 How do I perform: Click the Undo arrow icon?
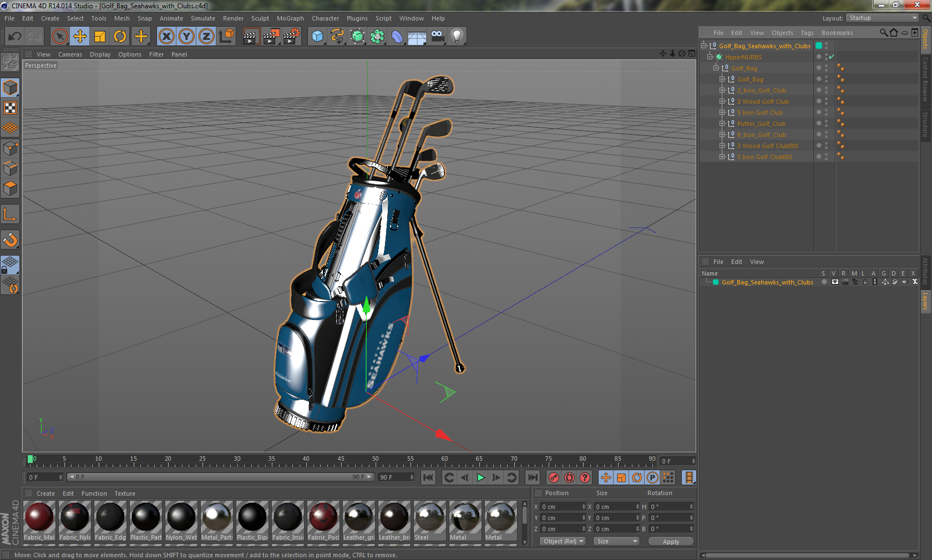point(15,37)
